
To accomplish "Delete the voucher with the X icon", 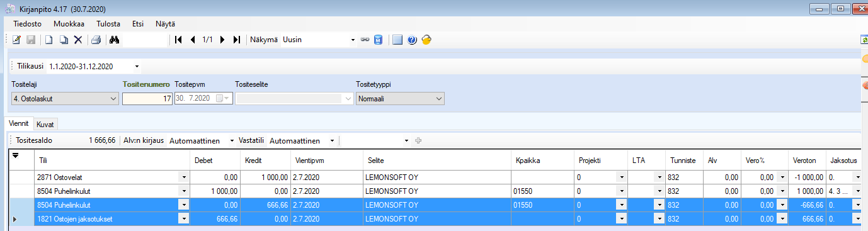I will point(78,40).
